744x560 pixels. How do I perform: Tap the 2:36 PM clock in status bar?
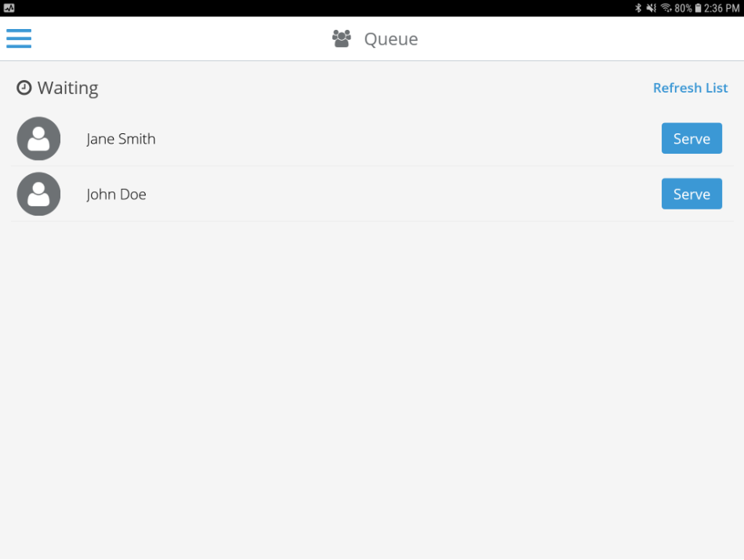[x=722, y=8]
